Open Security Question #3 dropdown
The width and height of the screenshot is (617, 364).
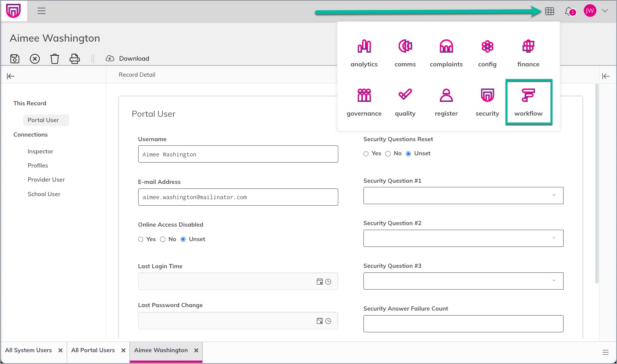coord(463,281)
